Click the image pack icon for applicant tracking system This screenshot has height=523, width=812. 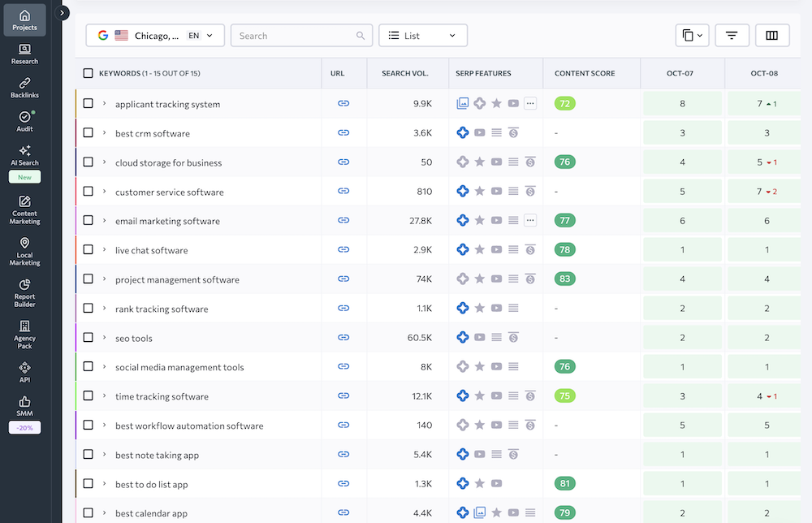coord(463,104)
